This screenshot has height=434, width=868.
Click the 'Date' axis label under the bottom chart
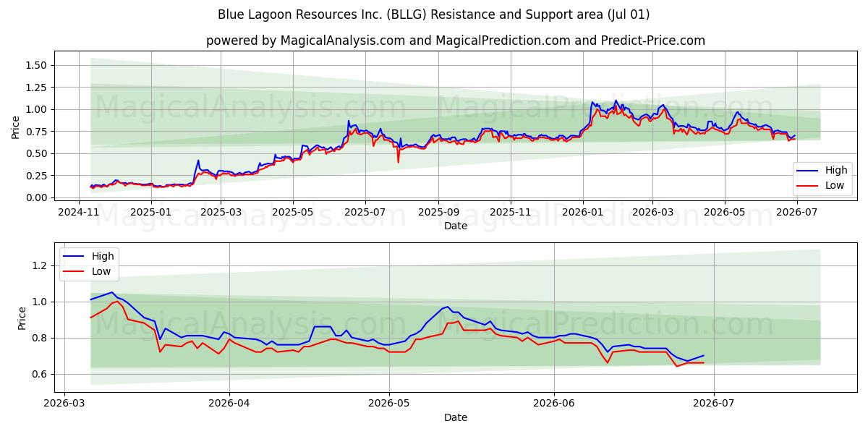pyautogui.click(x=456, y=417)
